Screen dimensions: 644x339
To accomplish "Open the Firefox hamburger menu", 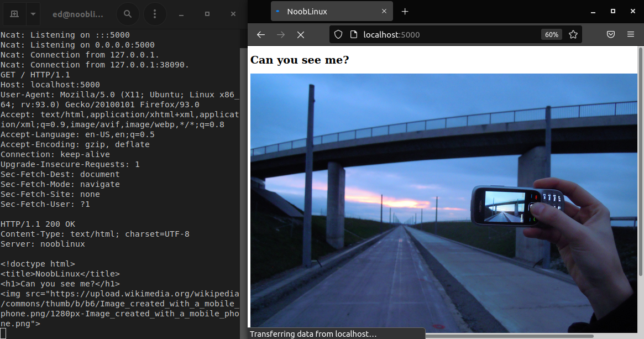I will (x=630, y=34).
